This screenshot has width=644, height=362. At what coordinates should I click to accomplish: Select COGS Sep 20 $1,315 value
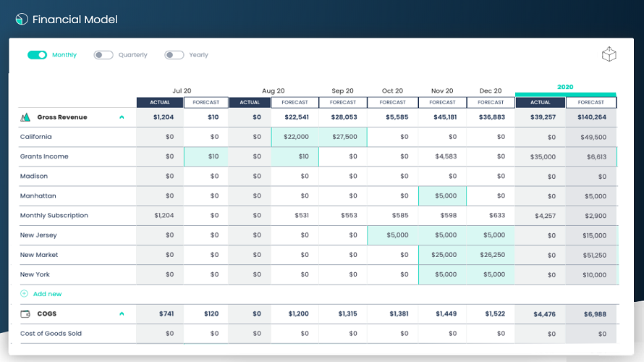(x=343, y=313)
